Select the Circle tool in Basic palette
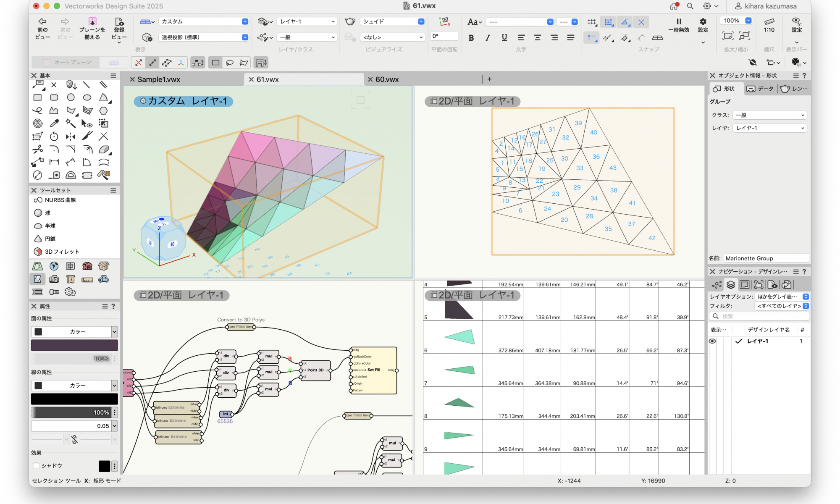Image resolution: width=840 pixels, height=504 pixels. (x=71, y=97)
